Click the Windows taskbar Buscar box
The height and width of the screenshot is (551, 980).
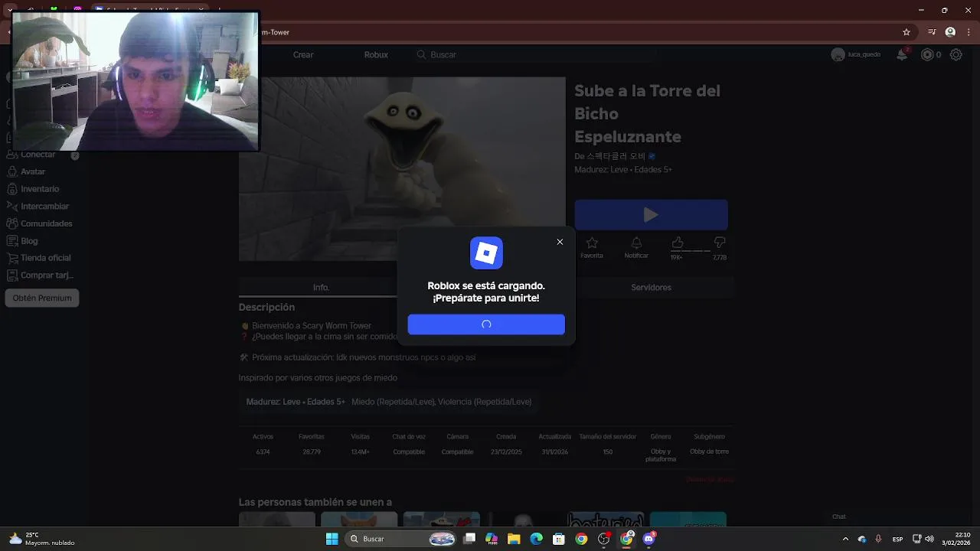coord(402,539)
